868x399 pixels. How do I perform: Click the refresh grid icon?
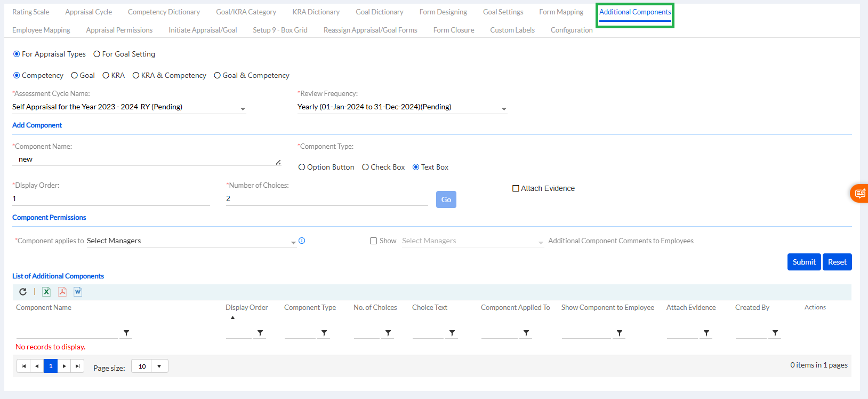pyautogui.click(x=23, y=292)
